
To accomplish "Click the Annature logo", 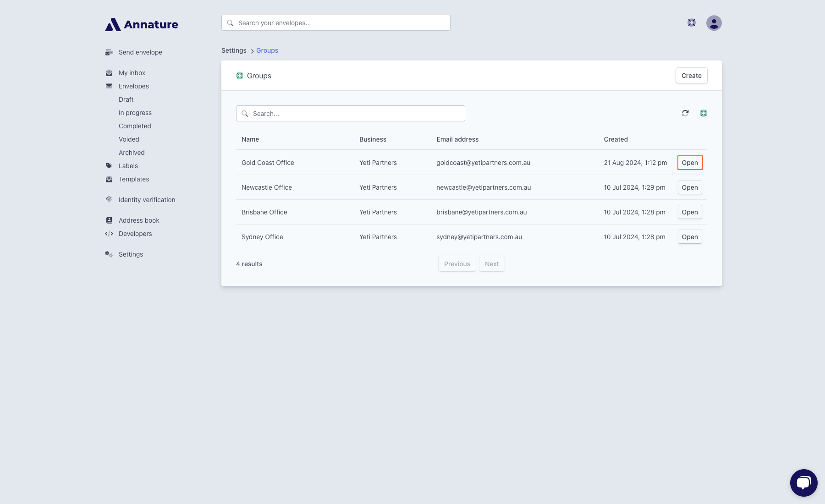I will click(142, 24).
